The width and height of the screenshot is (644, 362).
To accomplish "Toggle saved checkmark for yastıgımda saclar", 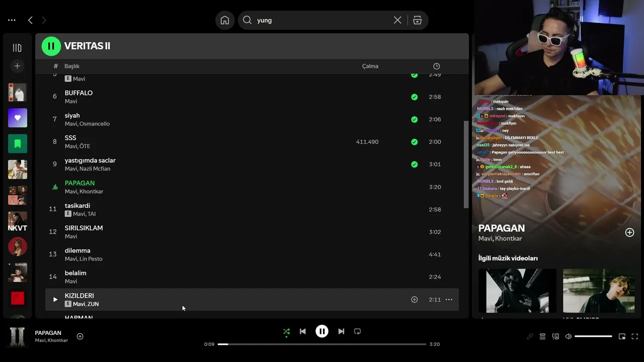I will [x=414, y=164].
